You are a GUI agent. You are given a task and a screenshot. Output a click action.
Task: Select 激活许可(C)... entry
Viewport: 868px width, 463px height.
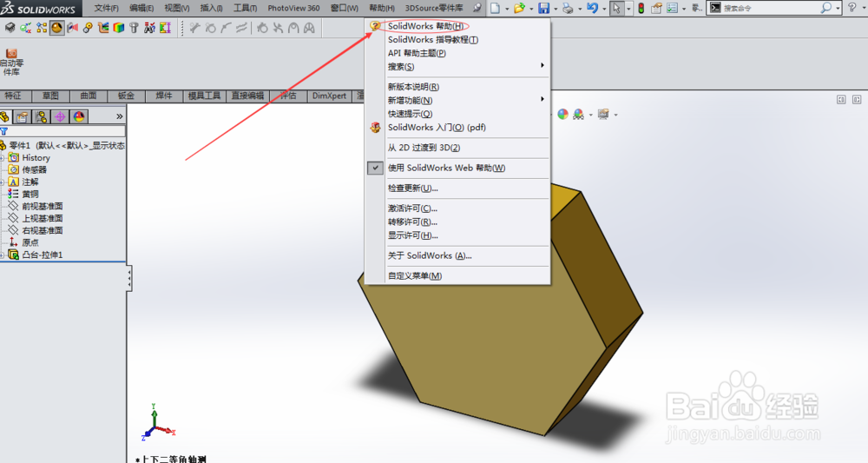coord(412,208)
